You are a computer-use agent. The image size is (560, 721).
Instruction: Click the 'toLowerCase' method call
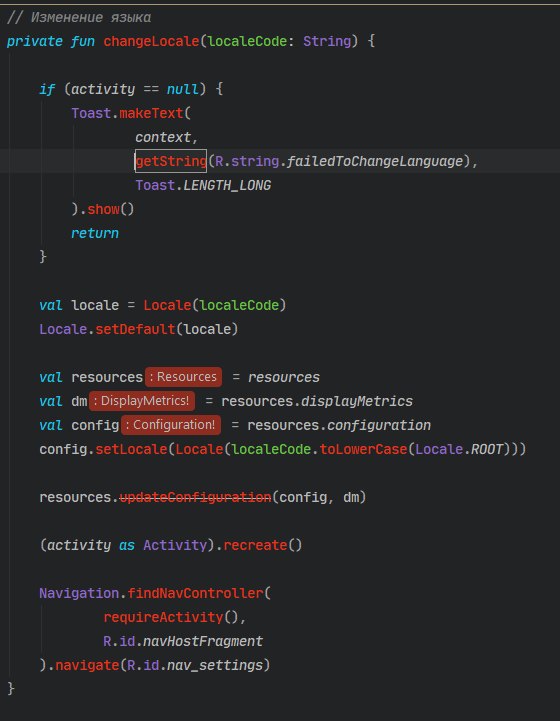363,449
